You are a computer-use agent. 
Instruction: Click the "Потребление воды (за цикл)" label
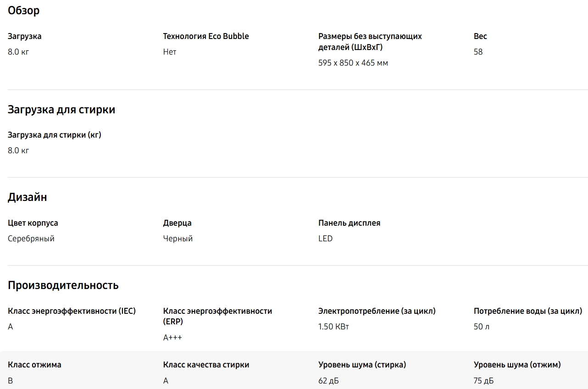coord(528,311)
